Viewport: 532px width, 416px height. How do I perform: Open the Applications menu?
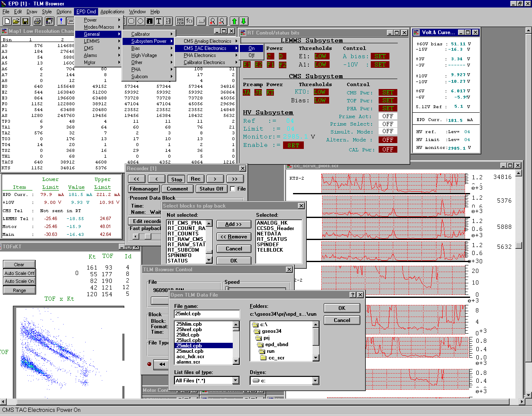(112, 12)
